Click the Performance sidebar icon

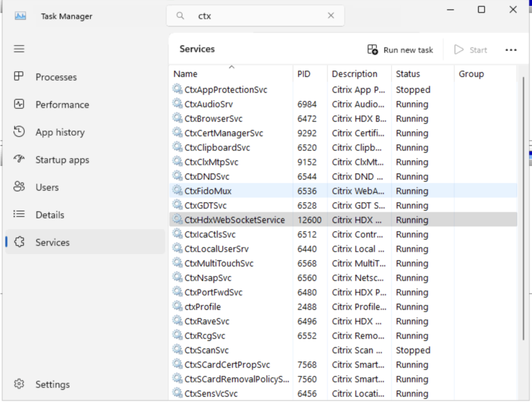click(x=19, y=104)
